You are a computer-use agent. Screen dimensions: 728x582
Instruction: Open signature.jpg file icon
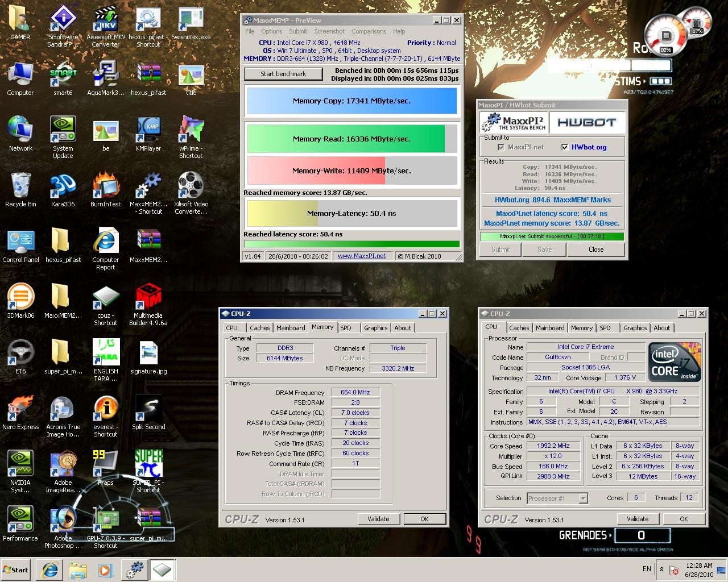(148, 357)
